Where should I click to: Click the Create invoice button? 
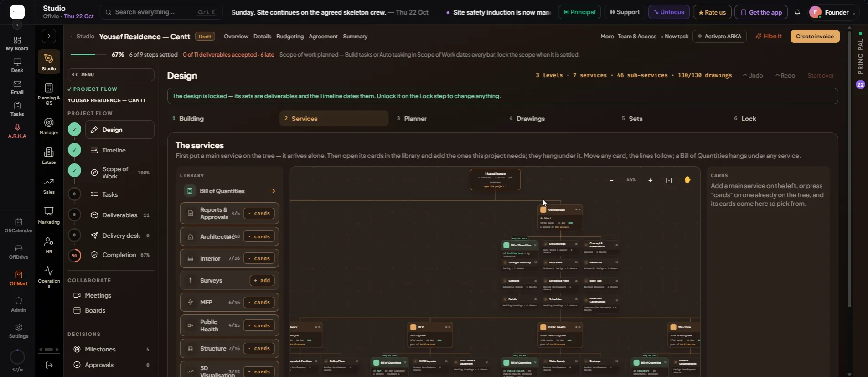click(815, 37)
